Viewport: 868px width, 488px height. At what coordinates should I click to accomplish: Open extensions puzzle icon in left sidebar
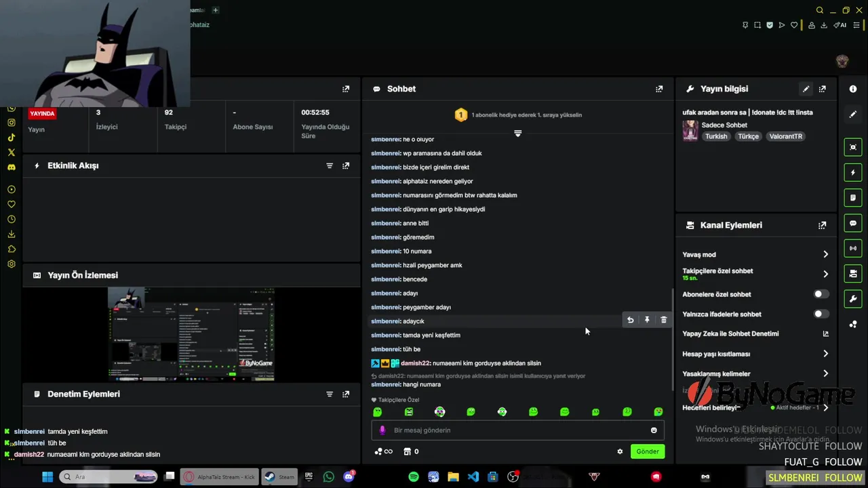[x=12, y=249]
